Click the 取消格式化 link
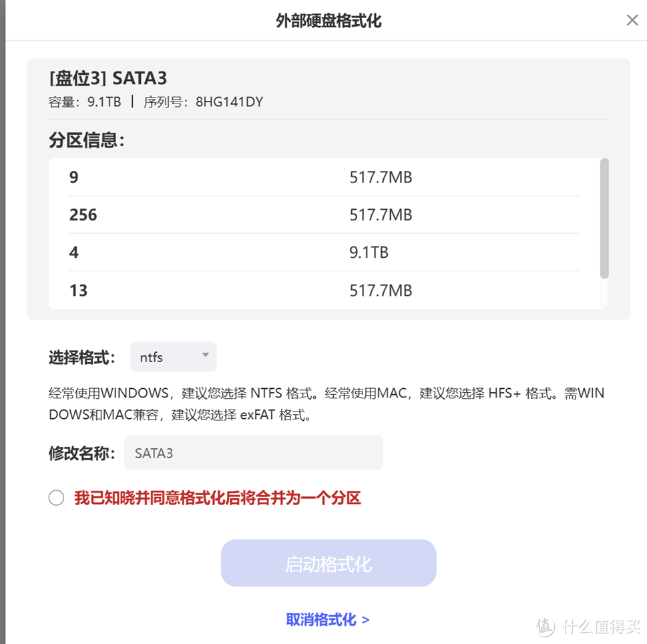The width and height of the screenshot is (647, 644). coord(328,619)
